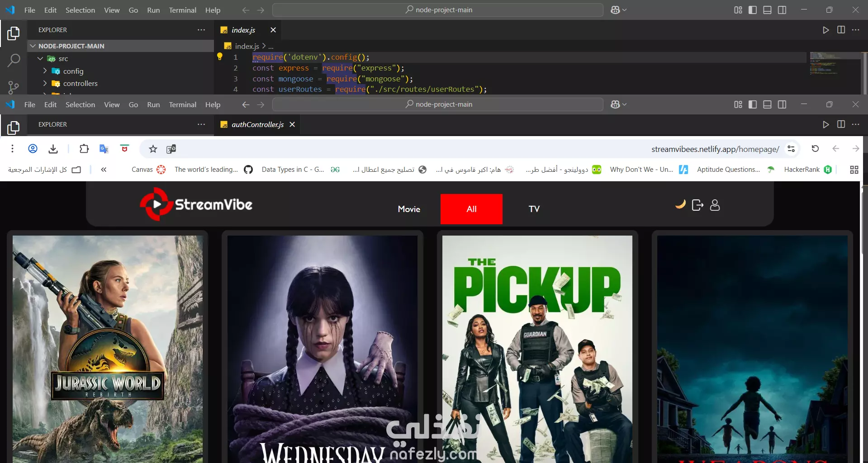The height and width of the screenshot is (463, 868).
Task: Open Explorer more actions in top window
Action: pyautogui.click(x=201, y=30)
